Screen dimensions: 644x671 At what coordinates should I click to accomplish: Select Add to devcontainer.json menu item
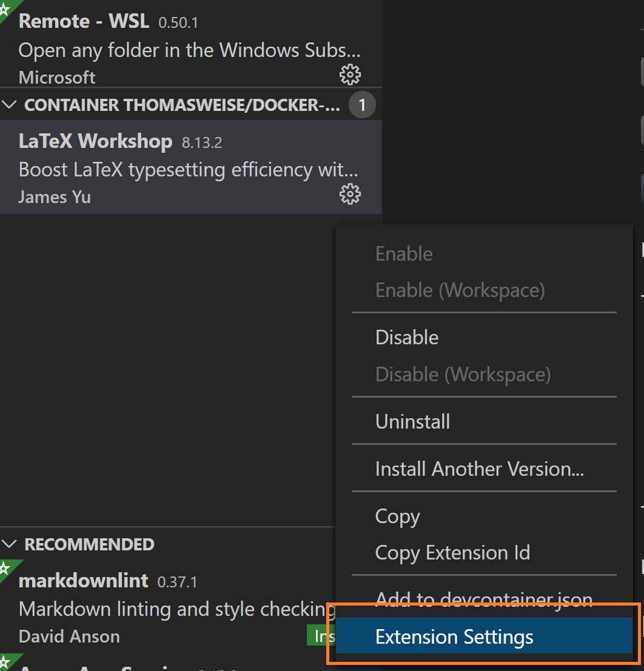[x=484, y=599]
